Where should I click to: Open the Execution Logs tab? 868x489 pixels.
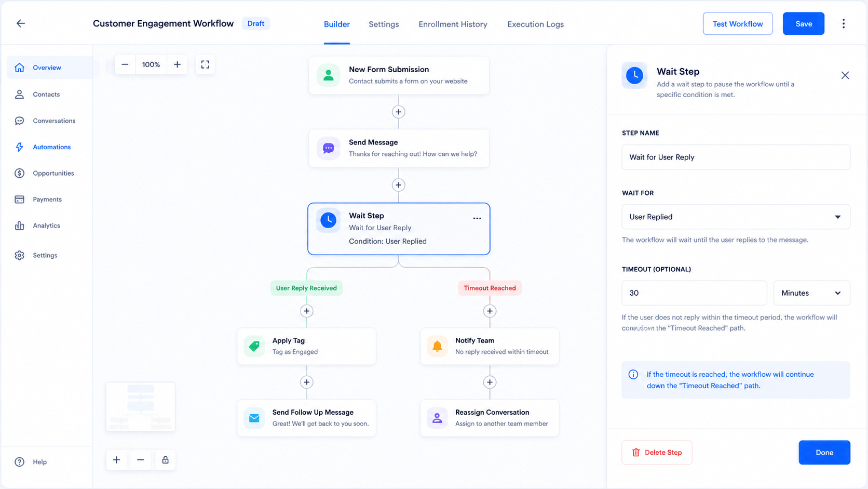pos(535,24)
